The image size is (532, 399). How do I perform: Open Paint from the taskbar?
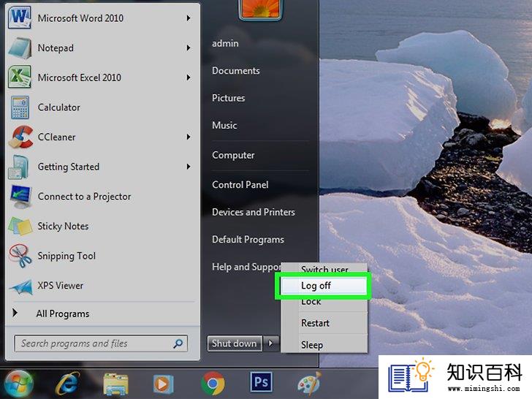309,384
